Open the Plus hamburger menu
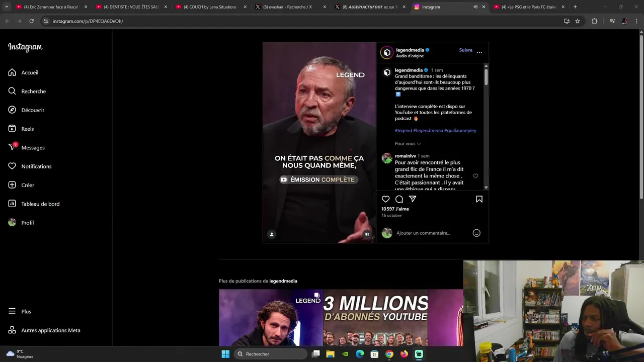The height and width of the screenshot is (362, 644). point(20,311)
